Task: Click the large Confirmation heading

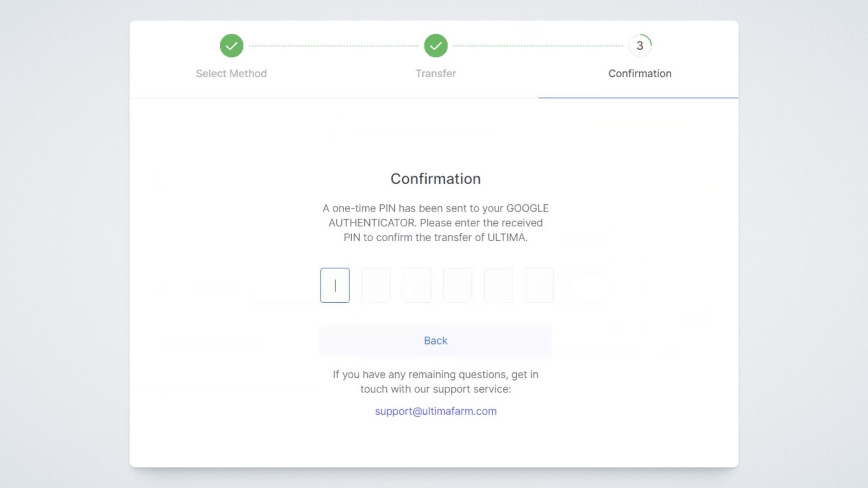Action: [x=436, y=179]
